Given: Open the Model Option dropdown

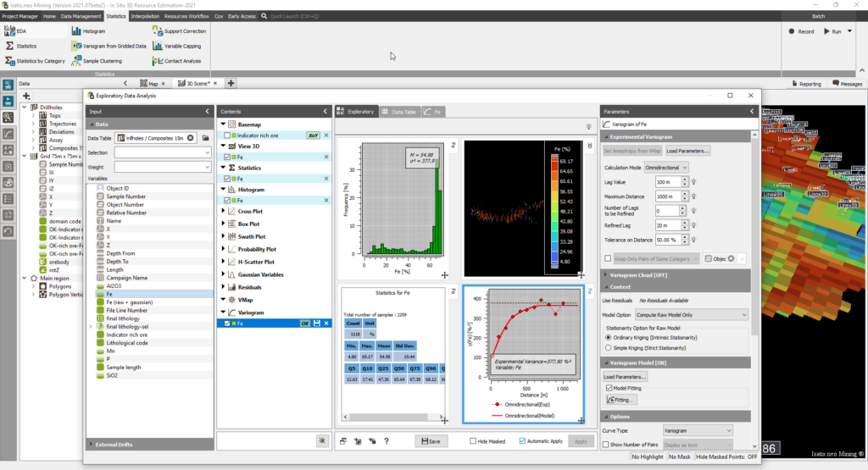Looking at the screenshot, I should [x=692, y=315].
